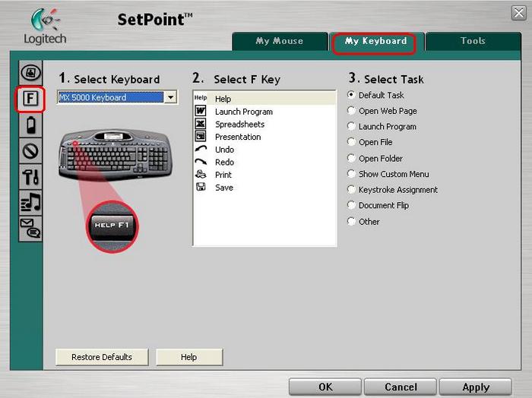Image resolution: width=532 pixels, height=398 pixels.
Task: Select Spreadsheets in the F Key list
Action: pyautogui.click(x=239, y=125)
